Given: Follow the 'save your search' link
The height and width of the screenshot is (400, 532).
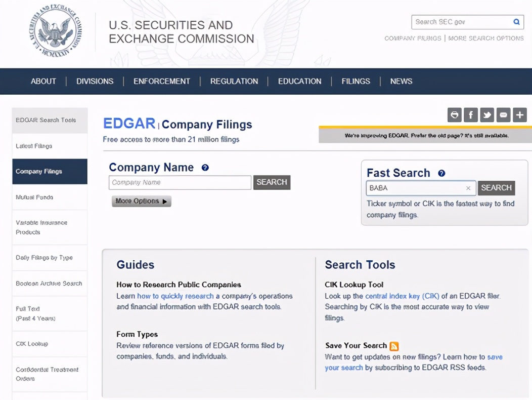Looking at the screenshot, I should [414, 362].
